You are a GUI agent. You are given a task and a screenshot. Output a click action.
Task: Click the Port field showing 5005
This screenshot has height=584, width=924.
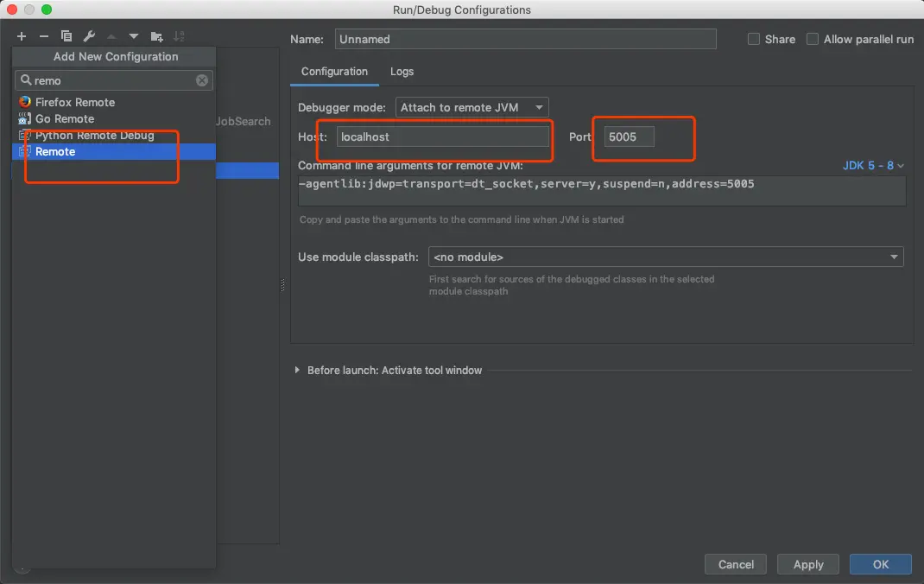(x=629, y=136)
